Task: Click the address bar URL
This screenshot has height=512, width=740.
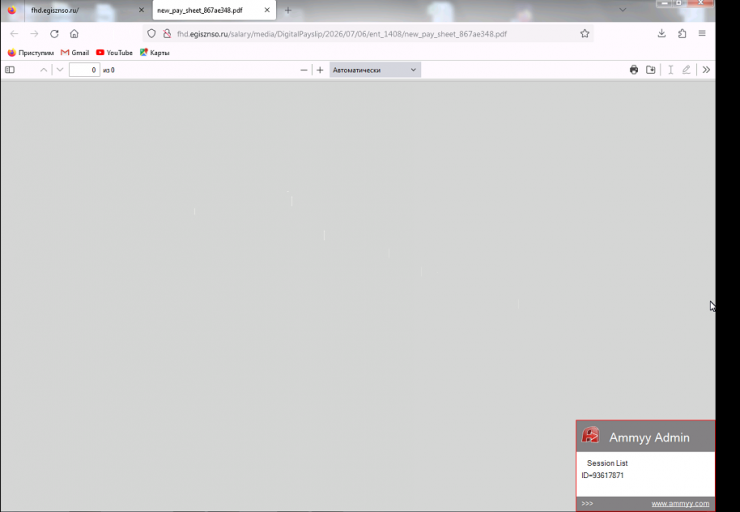Action: pos(342,34)
